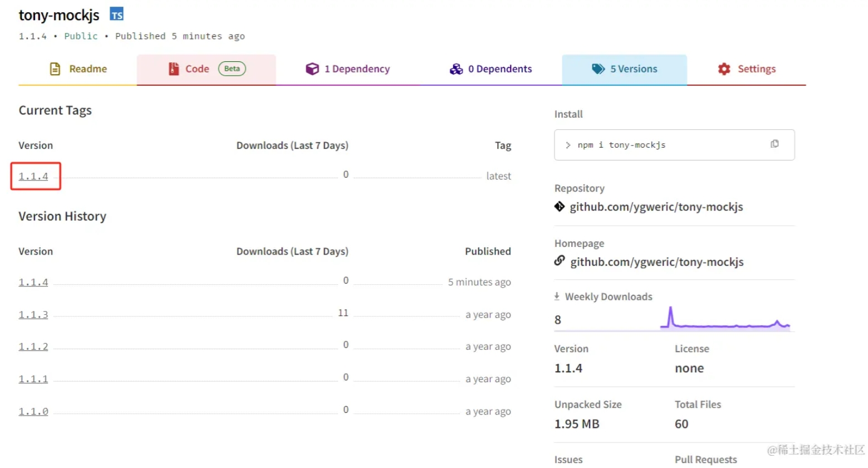Open version 1.1.3 link
Screen dimensions: 868x468
(x=33, y=315)
